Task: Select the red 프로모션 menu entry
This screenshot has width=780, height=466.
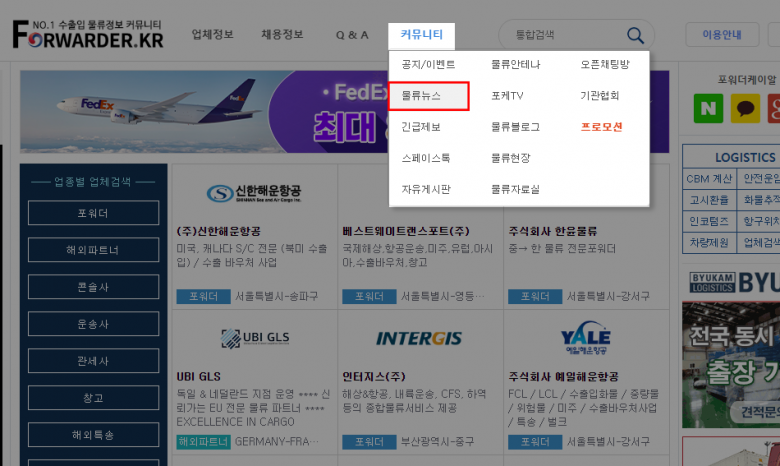Action: tap(601, 127)
